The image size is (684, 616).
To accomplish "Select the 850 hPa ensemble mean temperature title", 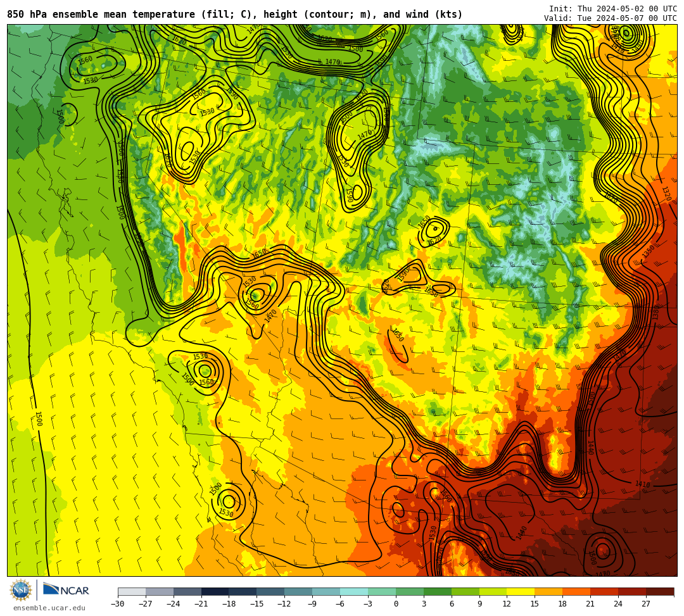I will (235, 15).
